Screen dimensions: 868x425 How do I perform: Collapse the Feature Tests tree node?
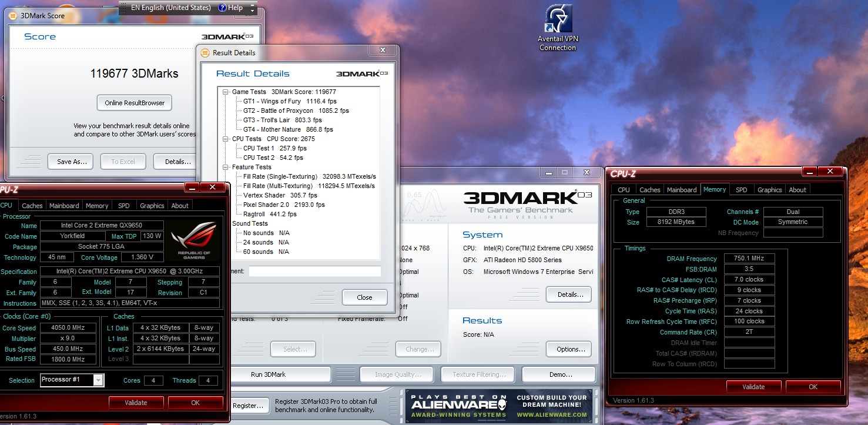point(226,167)
